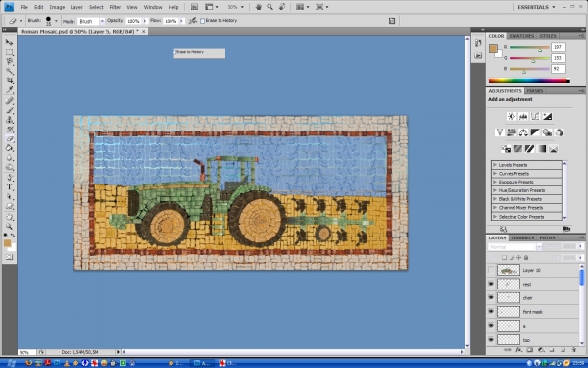Select the Blur tool

pyautogui.click(x=9, y=158)
